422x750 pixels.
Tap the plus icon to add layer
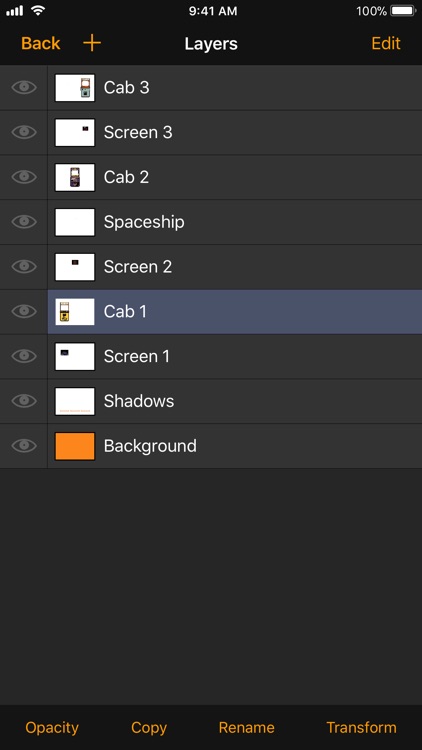(92, 43)
